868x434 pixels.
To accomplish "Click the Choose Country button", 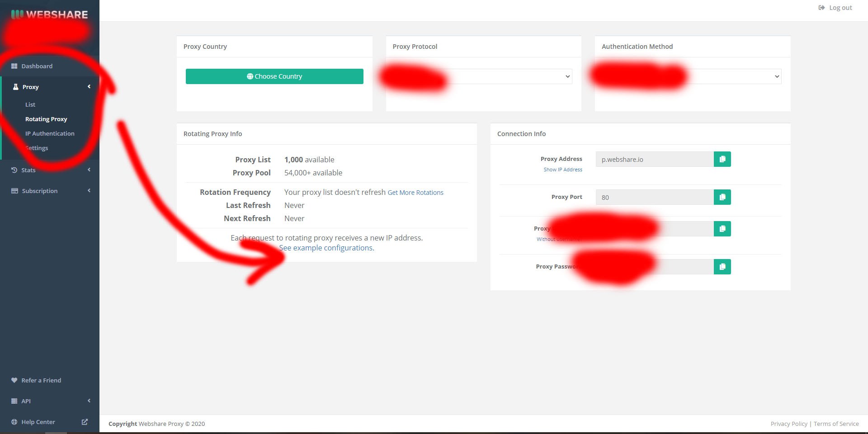I will pyautogui.click(x=274, y=76).
